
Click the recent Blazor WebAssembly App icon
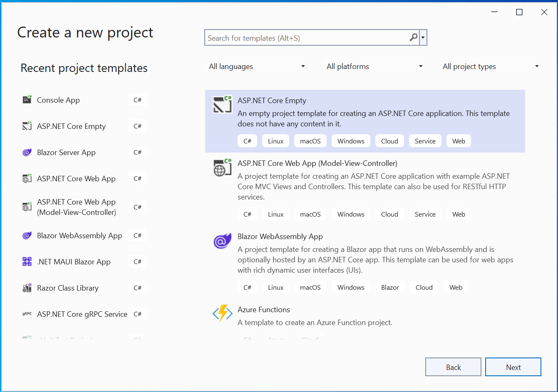point(27,235)
